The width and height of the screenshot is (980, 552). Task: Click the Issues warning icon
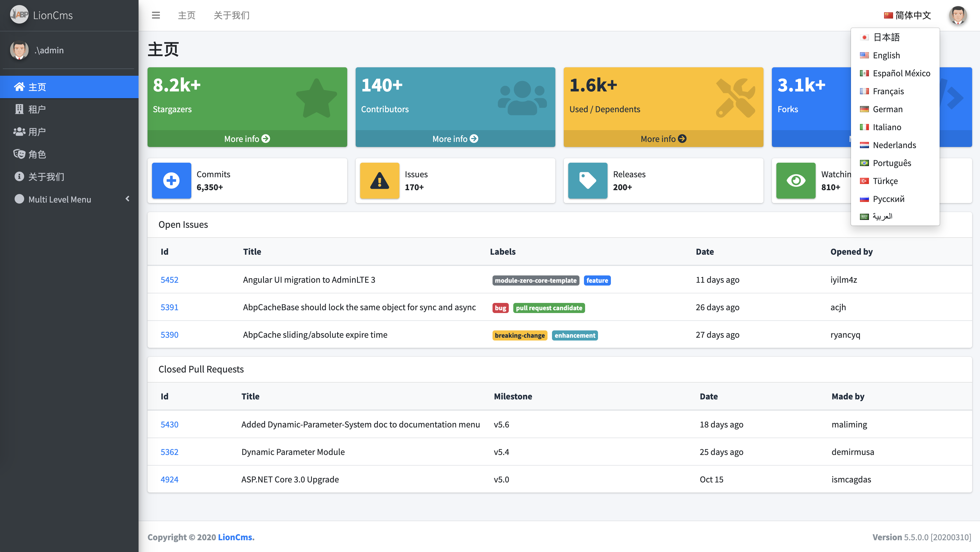point(379,180)
